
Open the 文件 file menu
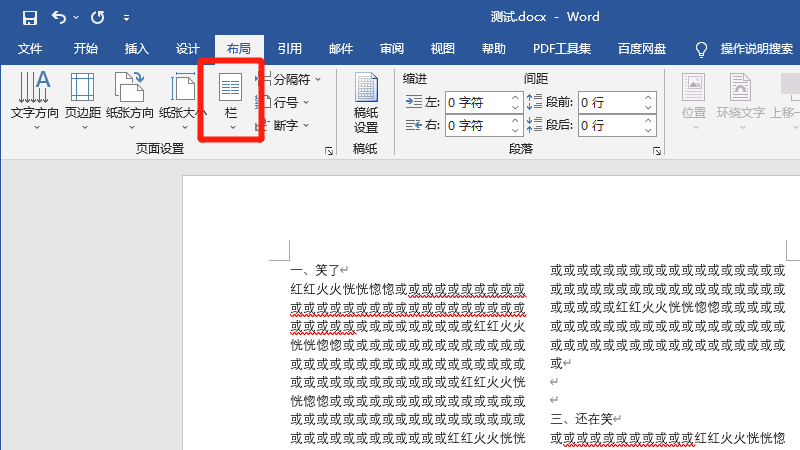click(x=30, y=48)
